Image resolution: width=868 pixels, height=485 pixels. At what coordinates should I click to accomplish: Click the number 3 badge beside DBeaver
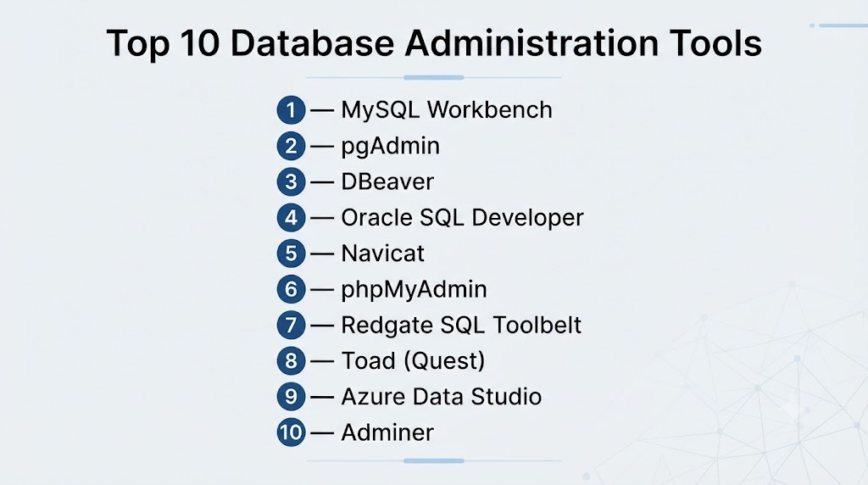pyautogui.click(x=292, y=181)
